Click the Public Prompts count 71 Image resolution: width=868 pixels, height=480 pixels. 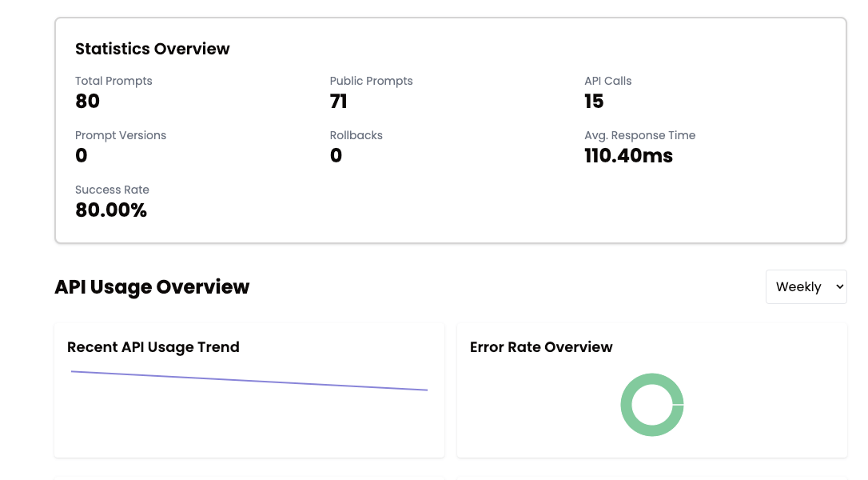[338, 101]
